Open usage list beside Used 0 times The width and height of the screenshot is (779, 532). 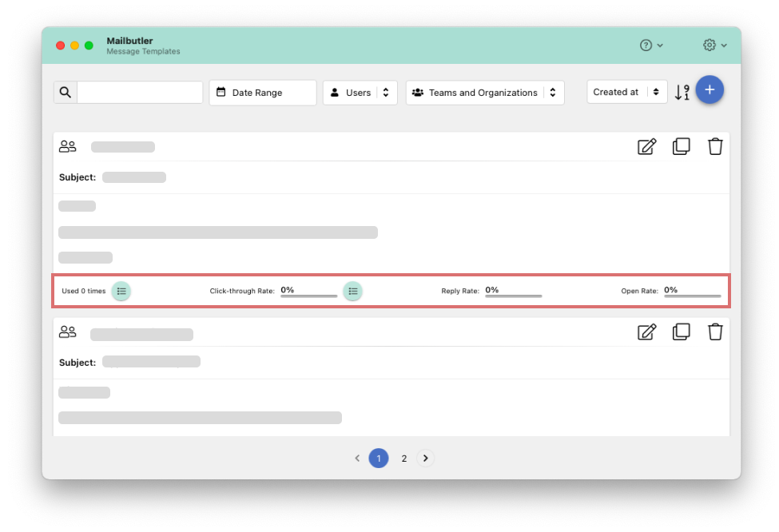(x=121, y=291)
